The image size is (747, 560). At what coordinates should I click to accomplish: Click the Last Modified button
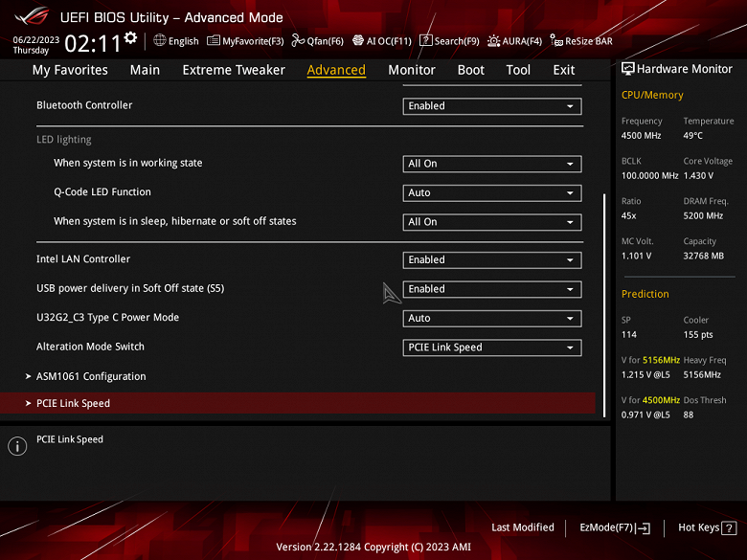click(523, 527)
